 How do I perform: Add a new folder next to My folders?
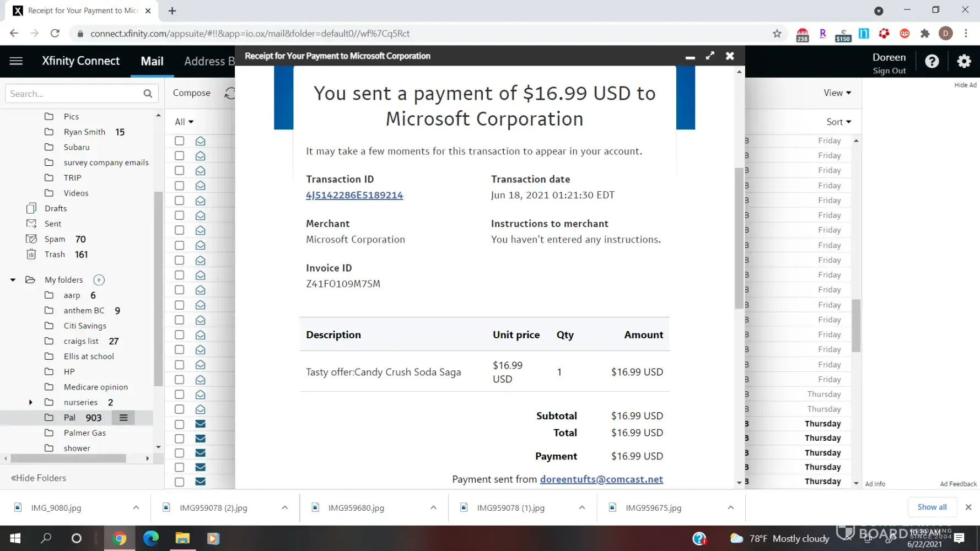click(x=99, y=280)
